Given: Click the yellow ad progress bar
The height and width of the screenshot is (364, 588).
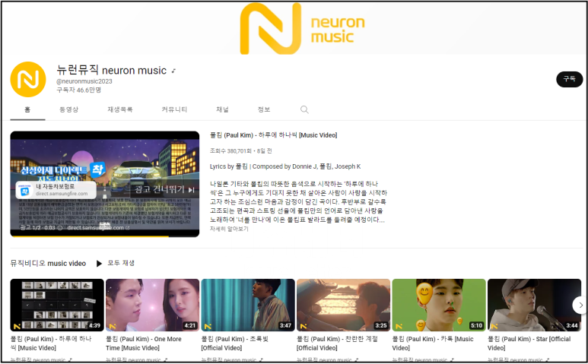Looking at the screenshot, I should point(89,236).
